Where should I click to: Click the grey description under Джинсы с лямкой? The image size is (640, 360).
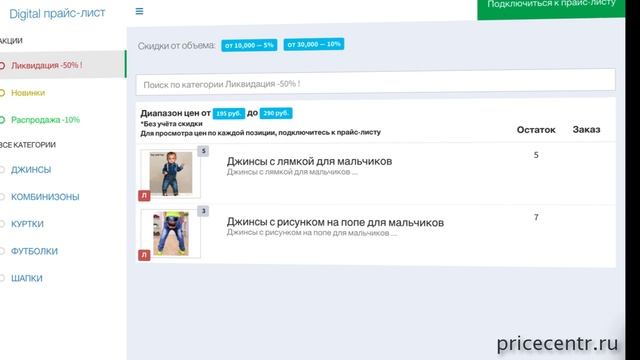pyautogui.click(x=292, y=172)
